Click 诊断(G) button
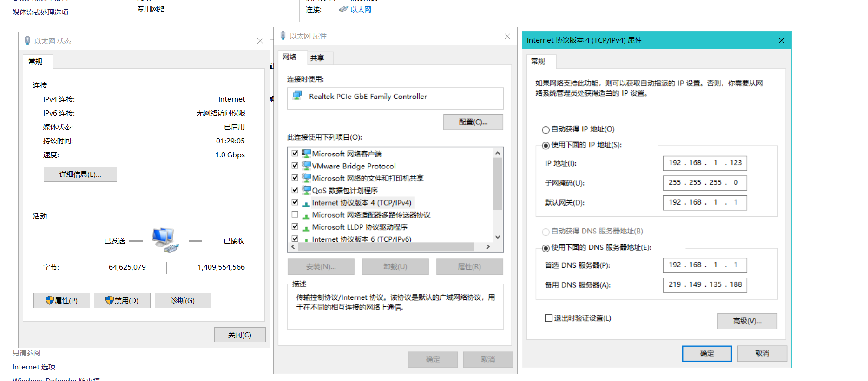This screenshot has height=381, width=868. (x=183, y=301)
